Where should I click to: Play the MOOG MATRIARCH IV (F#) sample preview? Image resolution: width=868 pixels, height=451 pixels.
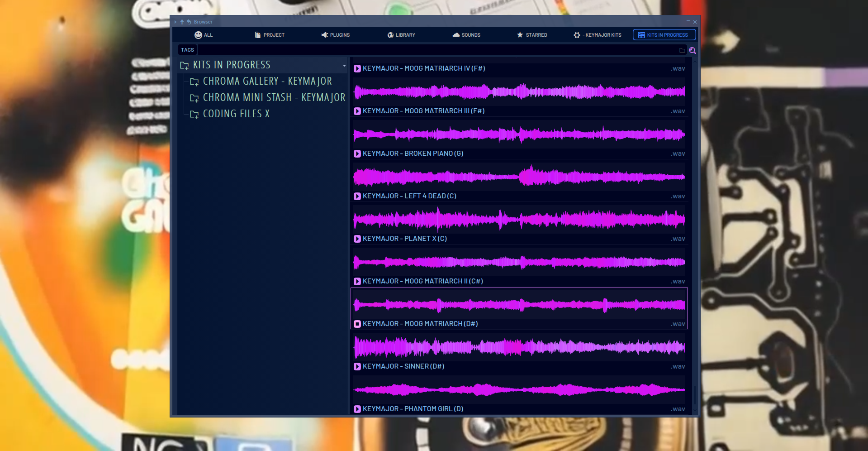coord(357,68)
